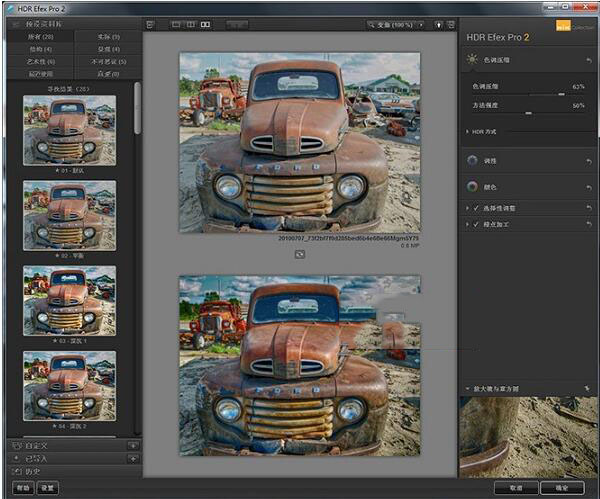This screenshot has width=600, height=499.
Task: Reset the 色调压缩 section with arrow icon
Action: click(589, 60)
